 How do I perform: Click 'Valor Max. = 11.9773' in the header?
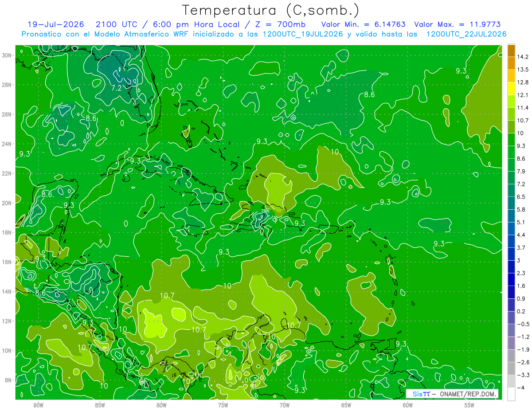click(458, 24)
